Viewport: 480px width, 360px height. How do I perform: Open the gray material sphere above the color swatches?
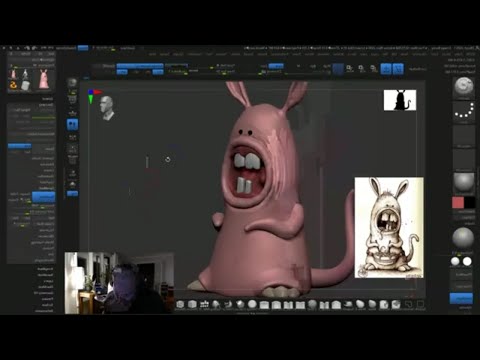[464, 183]
